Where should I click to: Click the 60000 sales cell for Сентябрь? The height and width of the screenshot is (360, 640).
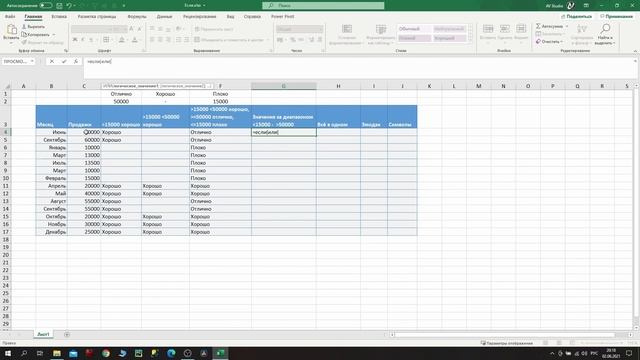pyautogui.click(x=84, y=140)
